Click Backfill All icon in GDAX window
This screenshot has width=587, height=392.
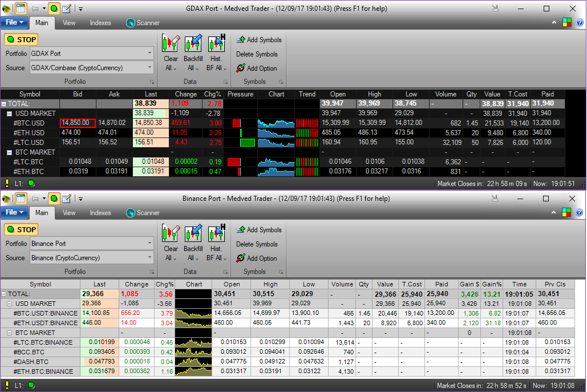pos(193,53)
